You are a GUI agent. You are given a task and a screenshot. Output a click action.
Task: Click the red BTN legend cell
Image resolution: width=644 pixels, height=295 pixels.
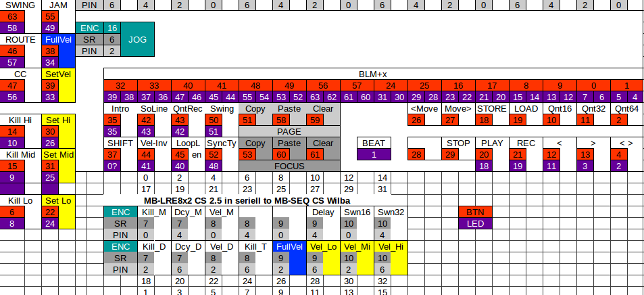(x=475, y=212)
